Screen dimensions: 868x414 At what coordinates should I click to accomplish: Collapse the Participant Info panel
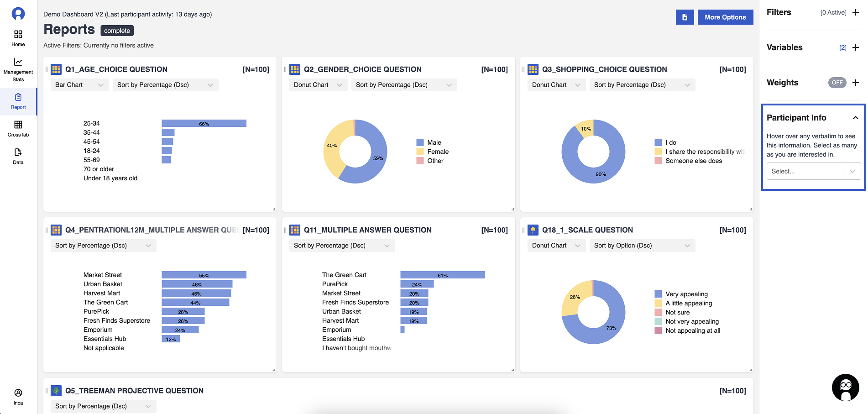point(855,118)
